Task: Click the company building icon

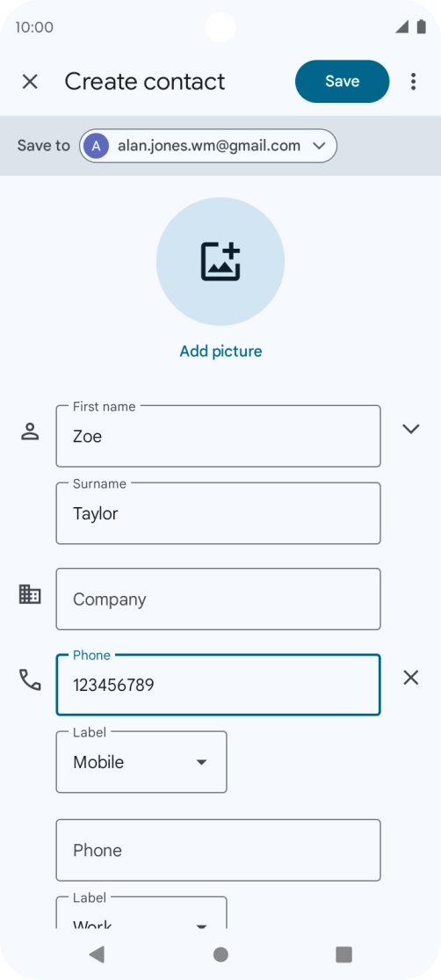Action: (x=30, y=594)
